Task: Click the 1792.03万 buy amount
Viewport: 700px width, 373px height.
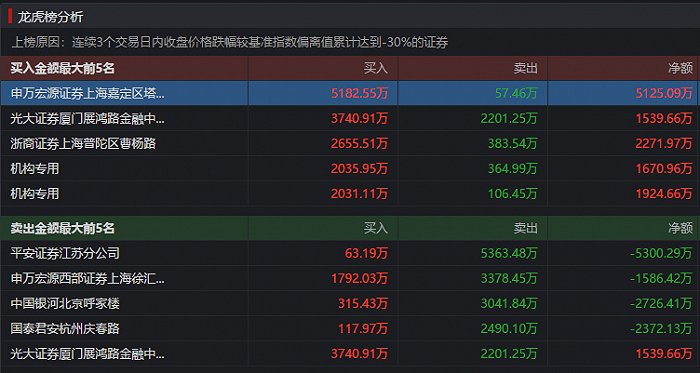Action: point(359,279)
